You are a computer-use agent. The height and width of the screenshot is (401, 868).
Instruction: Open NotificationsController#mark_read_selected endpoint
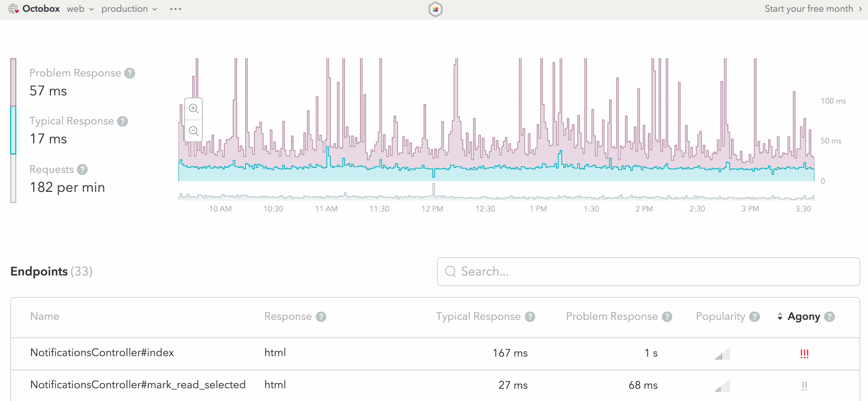tap(138, 385)
